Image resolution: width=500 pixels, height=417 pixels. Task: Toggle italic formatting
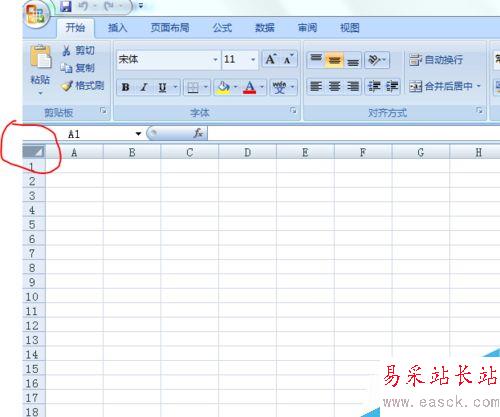144,87
